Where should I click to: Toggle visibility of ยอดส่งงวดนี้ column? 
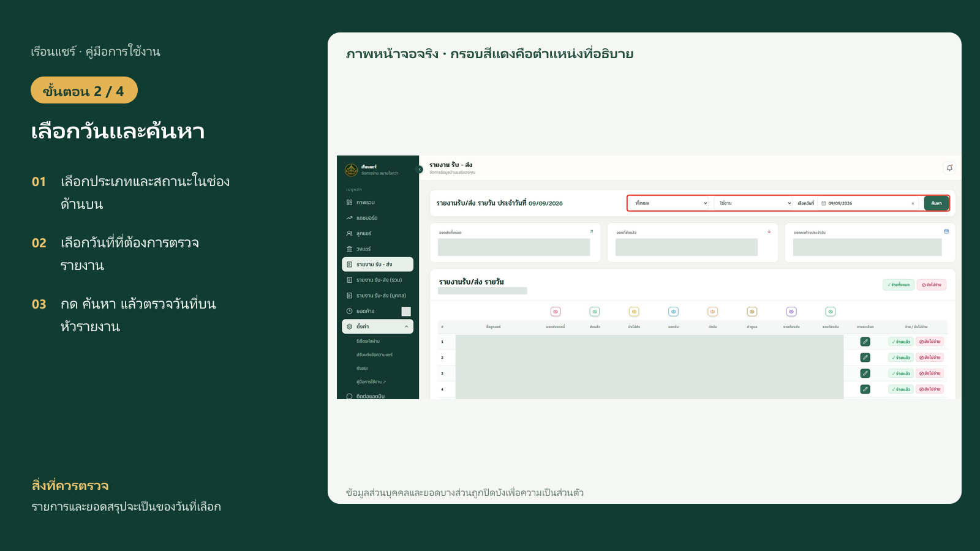556,312
